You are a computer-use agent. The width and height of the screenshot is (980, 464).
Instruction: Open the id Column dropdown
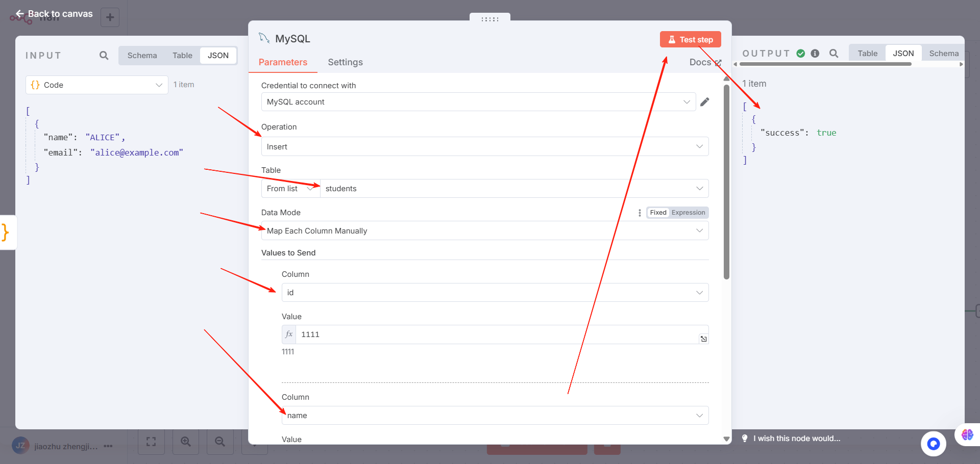495,292
